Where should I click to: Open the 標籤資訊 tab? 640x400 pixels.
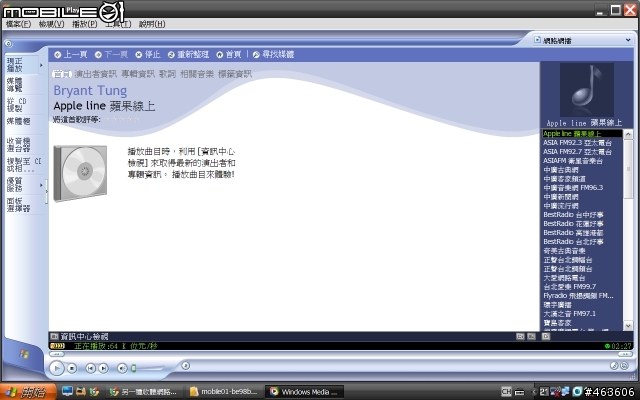click(x=235, y=74)
